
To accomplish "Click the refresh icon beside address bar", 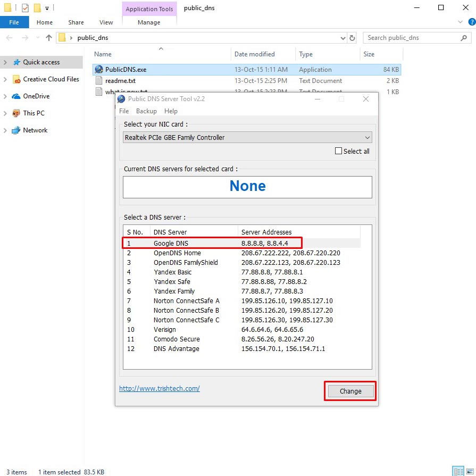I will pyautogui.click(x=352, y=38).
